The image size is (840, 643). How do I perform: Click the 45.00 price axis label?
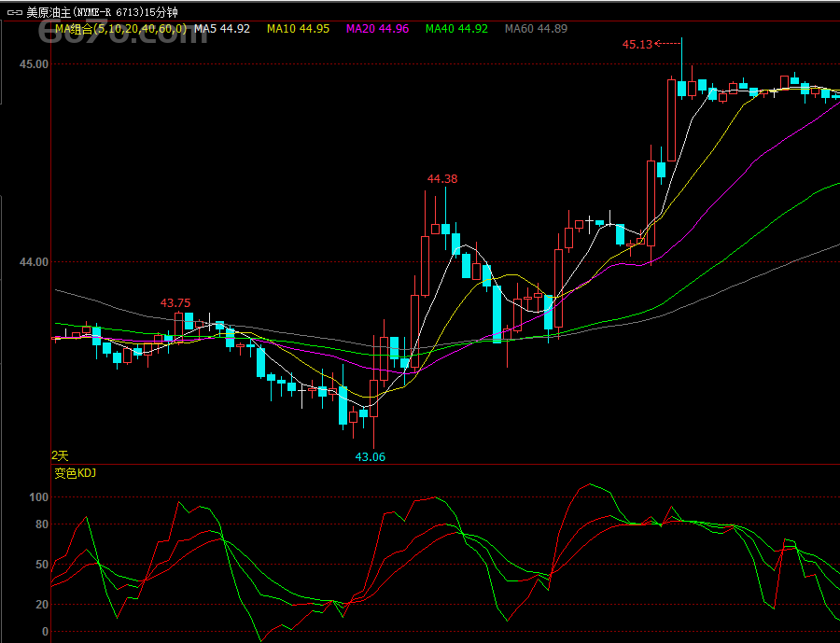[x=34, y=63]
